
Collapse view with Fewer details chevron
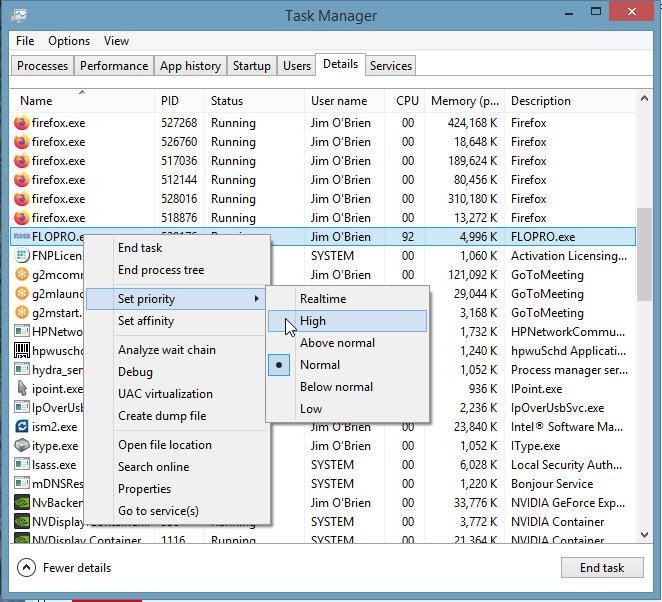(x=27, y=568)
